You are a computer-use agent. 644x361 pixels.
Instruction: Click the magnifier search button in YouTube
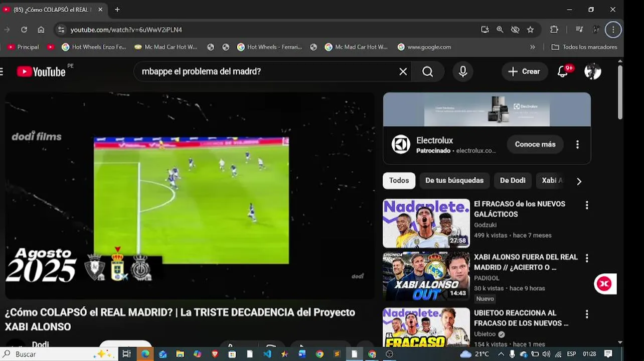coord(427,72)
